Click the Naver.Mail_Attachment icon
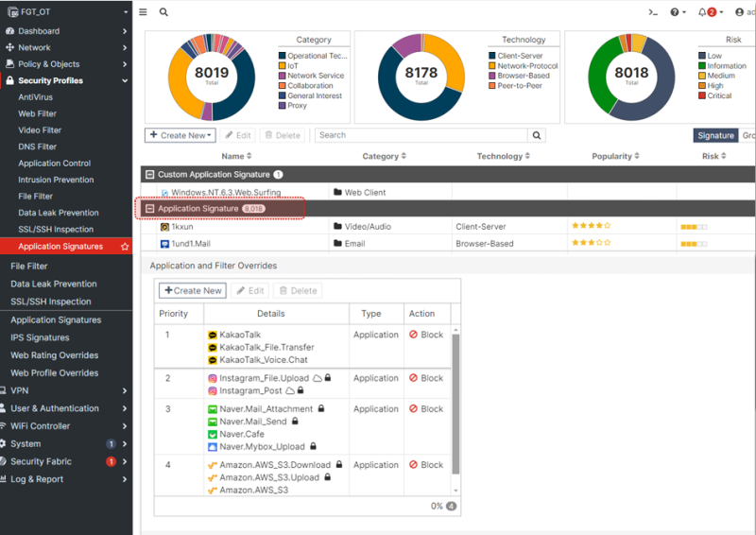The image size is (756, 535). point(212,409)
